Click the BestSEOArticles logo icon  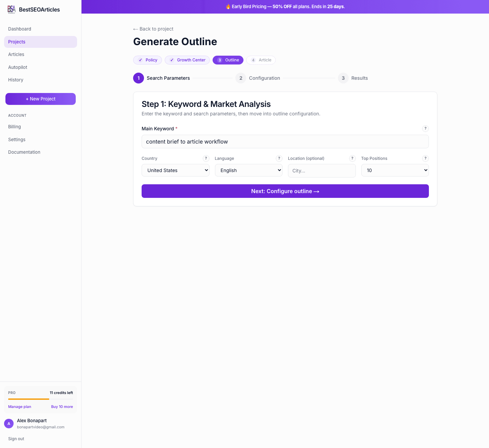coord(12,10)
